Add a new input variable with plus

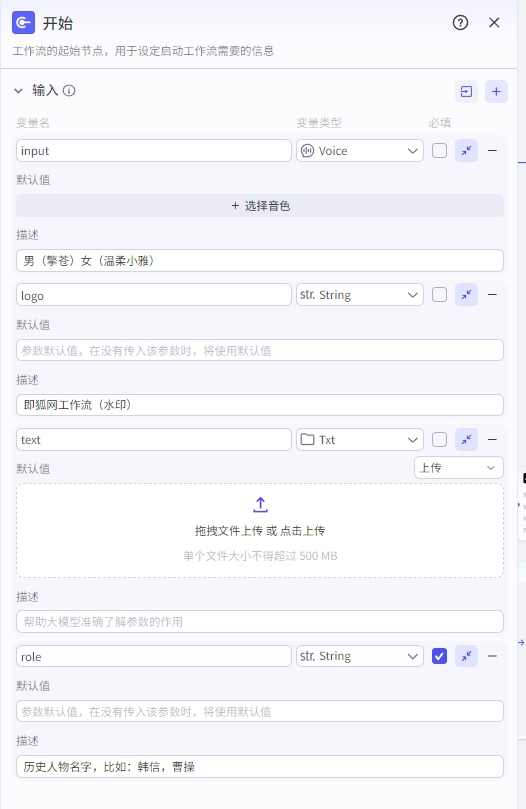[x=496, y=91]
